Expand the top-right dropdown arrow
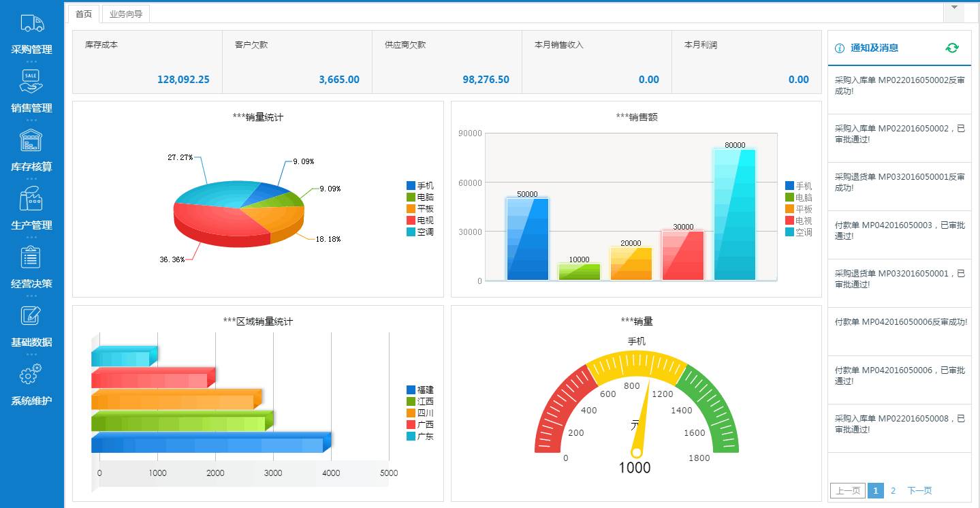980x508 pixels. (954, 7)
